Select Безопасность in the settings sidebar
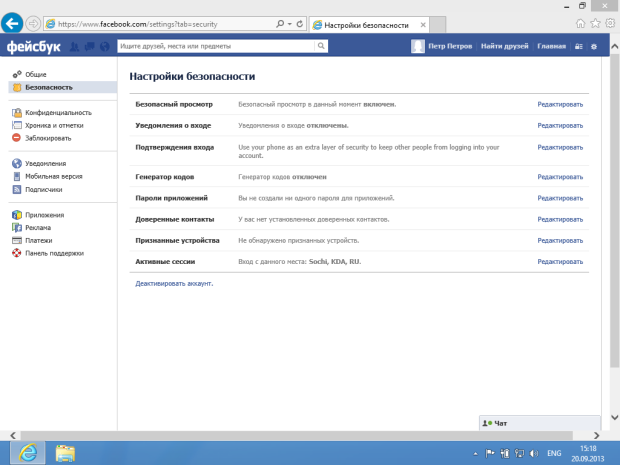 point(62,87)
